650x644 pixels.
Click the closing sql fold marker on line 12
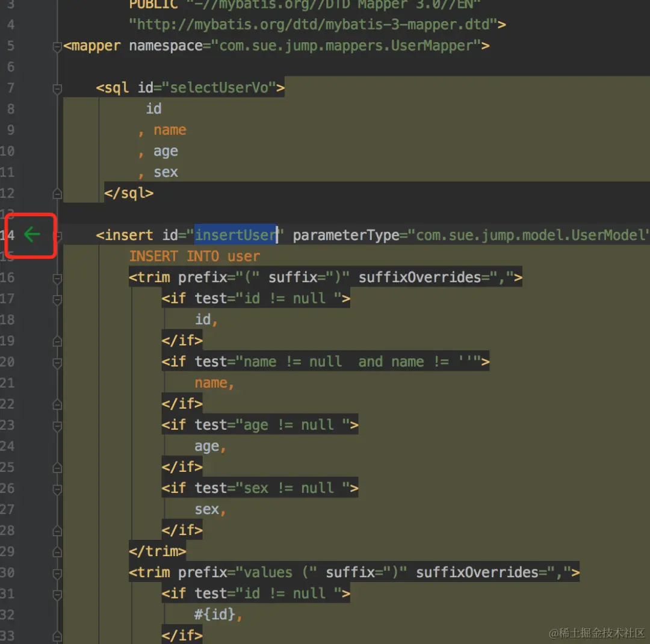click(57, 194)
